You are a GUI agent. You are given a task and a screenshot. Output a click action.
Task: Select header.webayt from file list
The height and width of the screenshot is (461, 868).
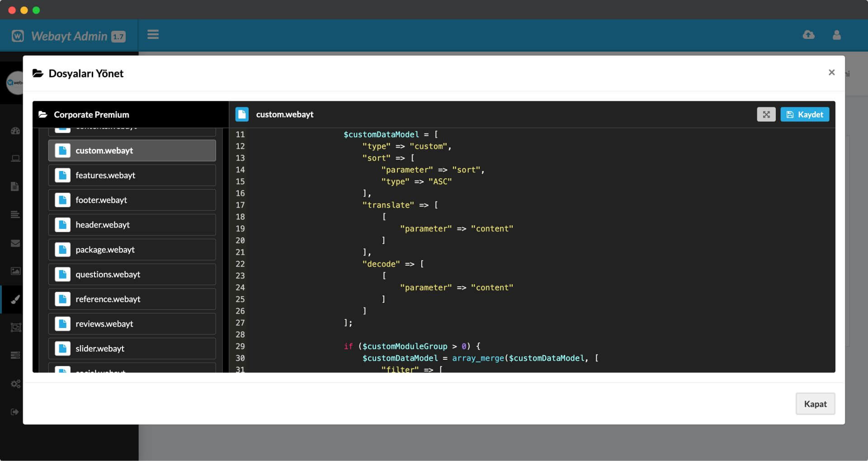(132, 225)
